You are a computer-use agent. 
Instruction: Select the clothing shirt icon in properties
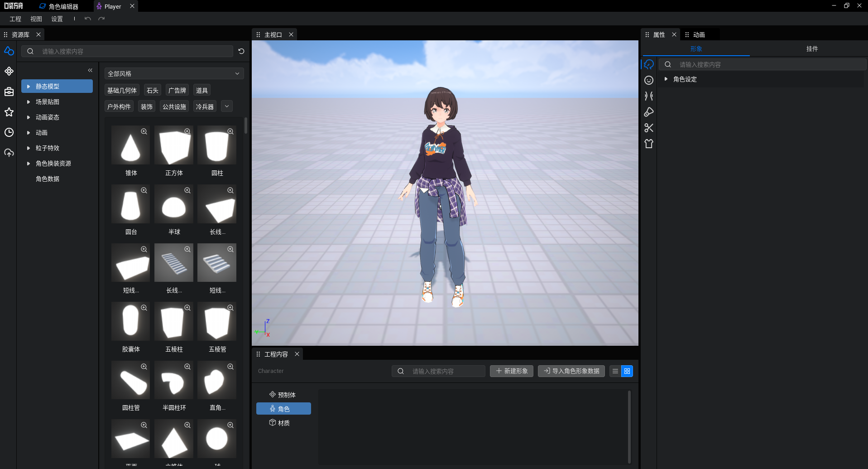[x=649, y=144]
